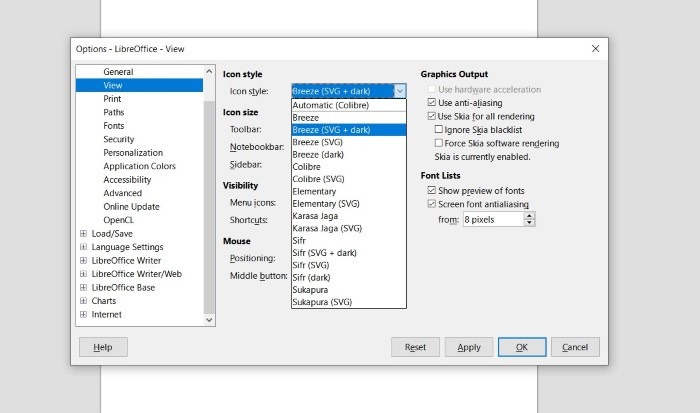Increase antialiasing pixels with up arrow

[x=529, y=216]
